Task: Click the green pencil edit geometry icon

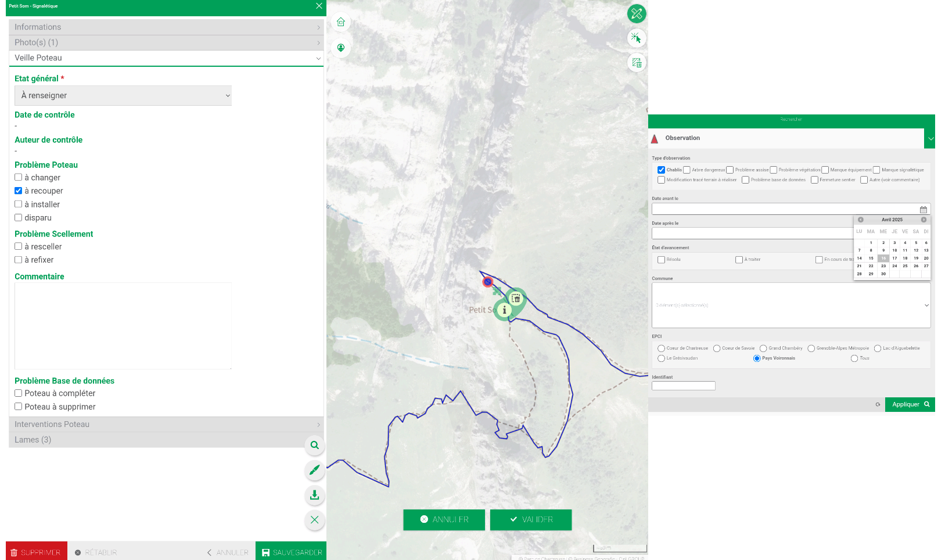Action: pyautogui.click(x=314, y=470)
